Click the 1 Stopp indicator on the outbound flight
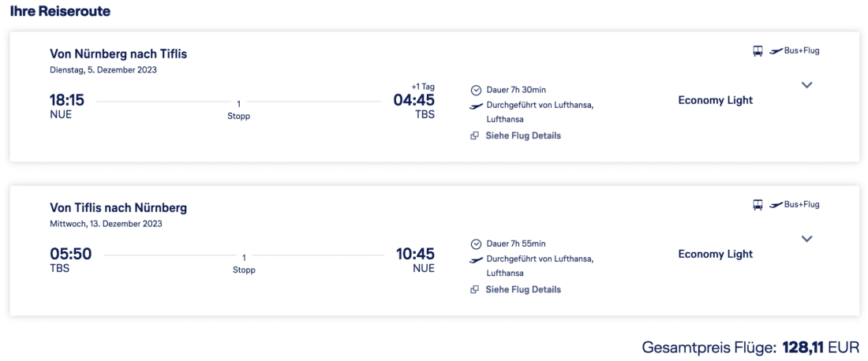Image resolution: width=868 pixels, height=361 pixels. click(x=238, y=109)
